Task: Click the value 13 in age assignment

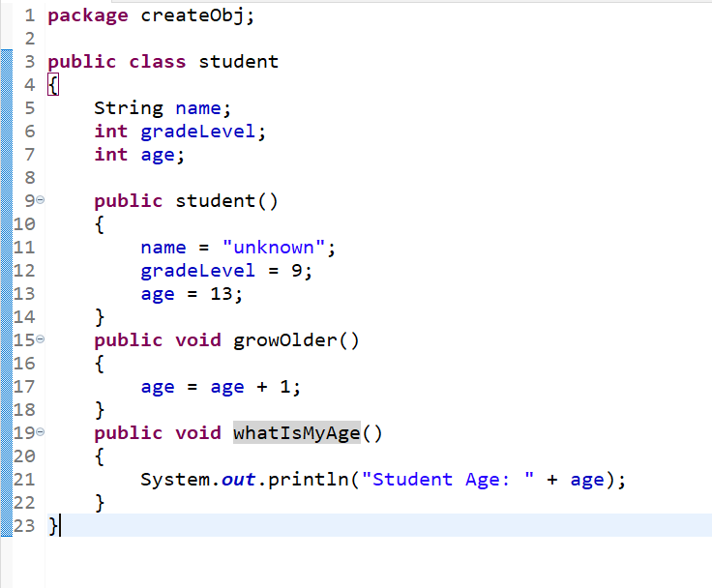Action: [222, 294]
